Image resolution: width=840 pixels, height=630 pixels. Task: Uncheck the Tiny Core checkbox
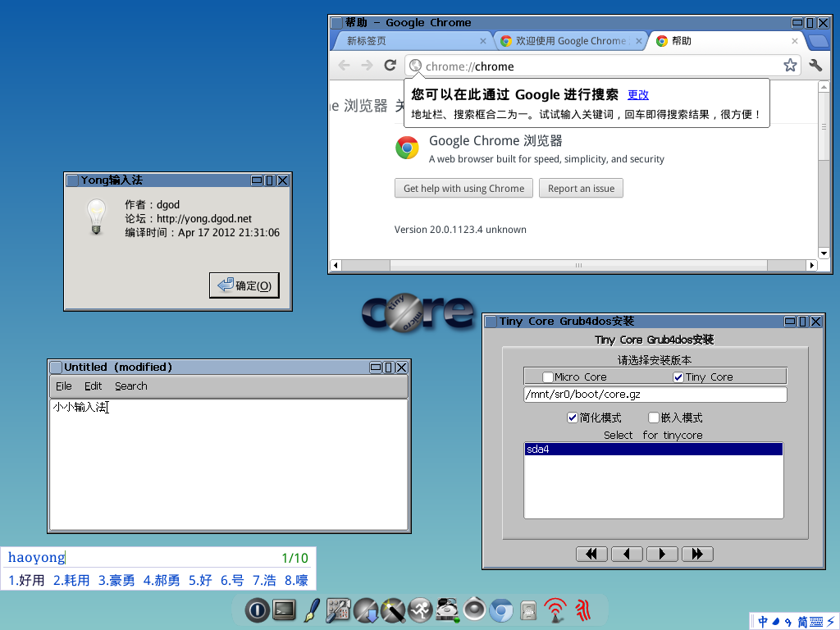point(678,377)
